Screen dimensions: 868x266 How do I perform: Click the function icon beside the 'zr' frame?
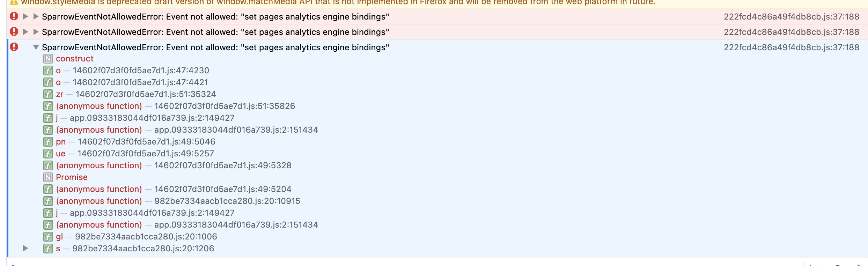(x=48, y=94)
